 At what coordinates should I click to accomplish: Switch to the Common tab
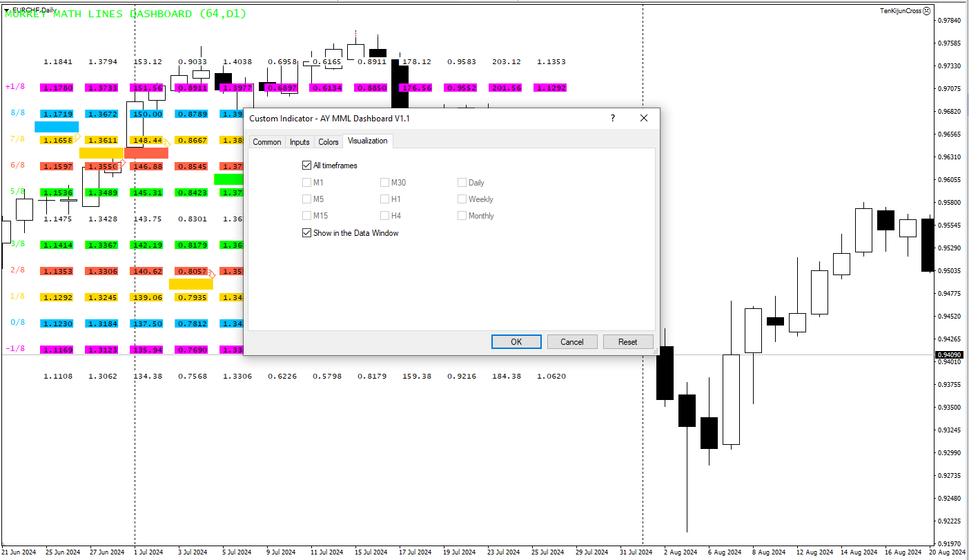click(267, 142)
